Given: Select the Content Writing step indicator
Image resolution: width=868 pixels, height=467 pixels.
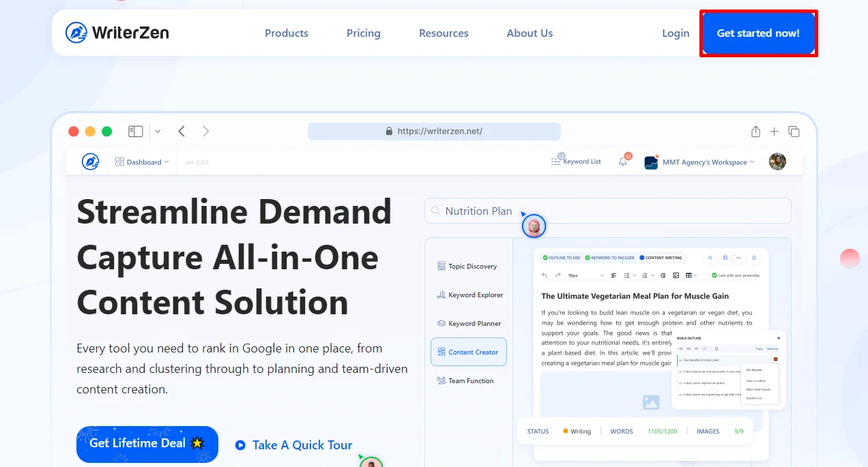Looking at the screenshot, I should [661, 258].
